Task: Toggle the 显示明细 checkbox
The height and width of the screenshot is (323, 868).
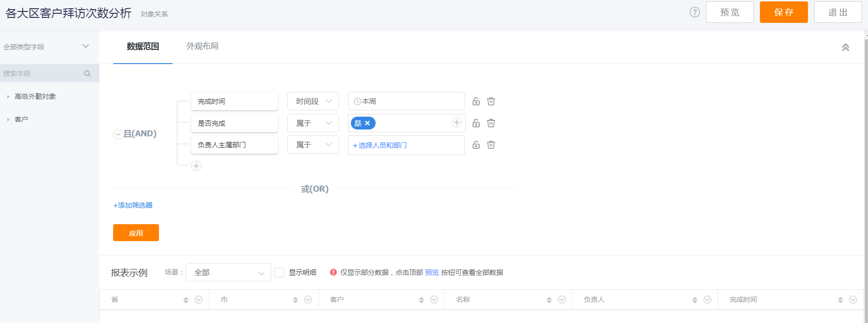Action: [x=279, y=273]
